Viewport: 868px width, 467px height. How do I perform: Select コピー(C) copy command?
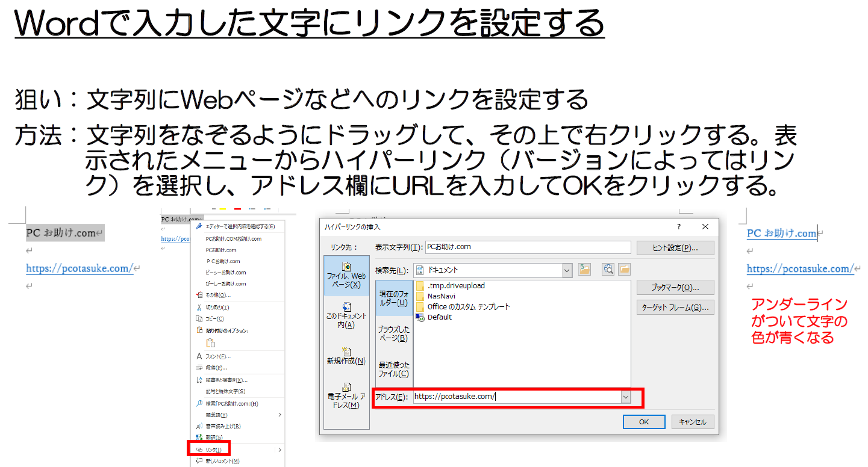214,318
